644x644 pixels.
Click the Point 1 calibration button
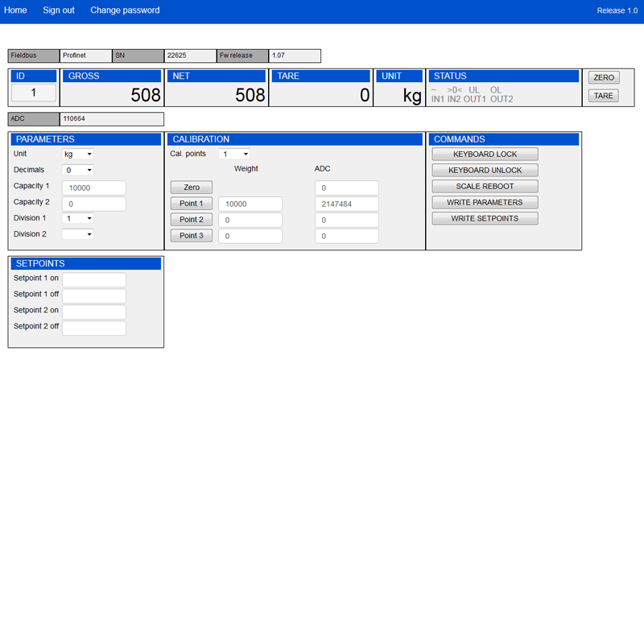point(192,204)
